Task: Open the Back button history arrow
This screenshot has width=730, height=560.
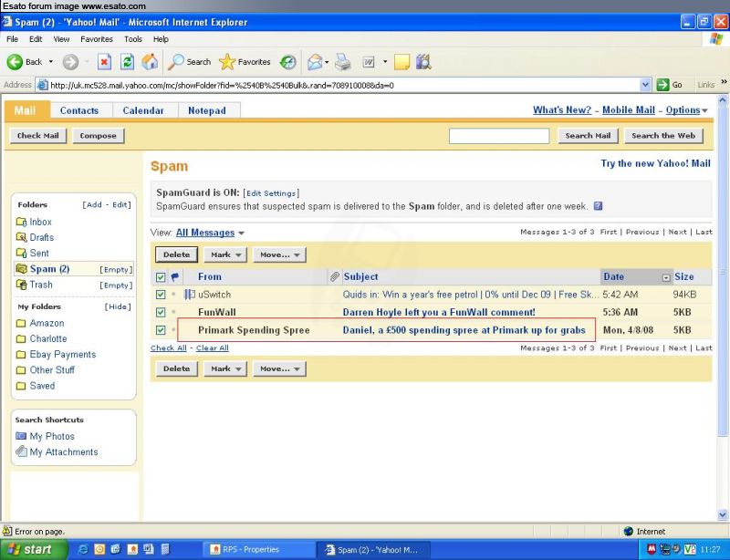Action: [51, 62]
